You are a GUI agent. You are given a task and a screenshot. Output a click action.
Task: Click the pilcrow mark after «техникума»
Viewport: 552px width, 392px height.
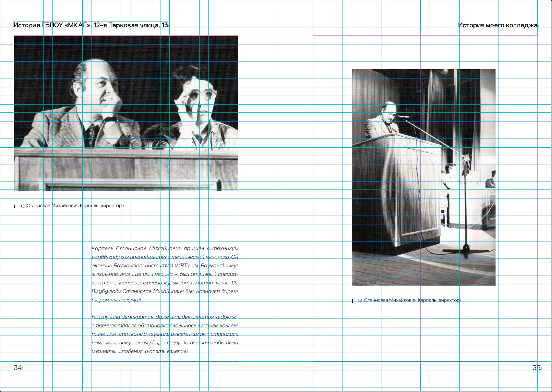click(140, 300)
